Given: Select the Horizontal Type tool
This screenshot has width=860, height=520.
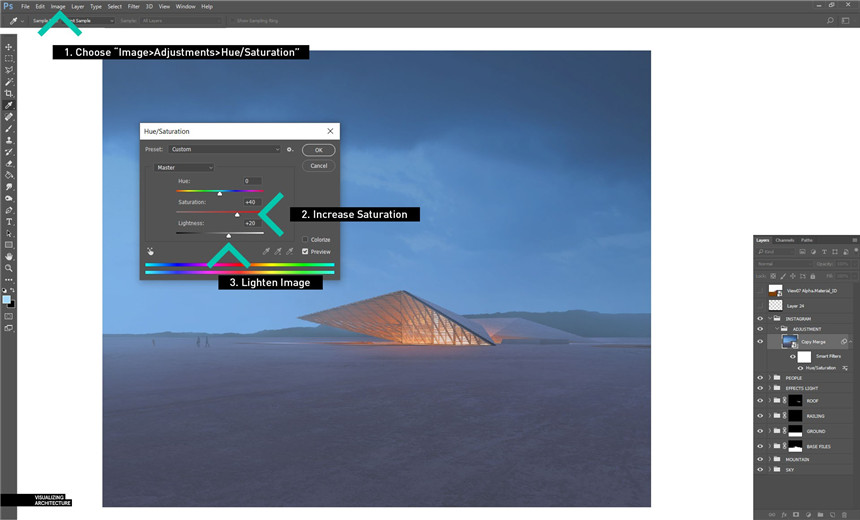Looking at the screenshot, I should (x=9, y=221).
